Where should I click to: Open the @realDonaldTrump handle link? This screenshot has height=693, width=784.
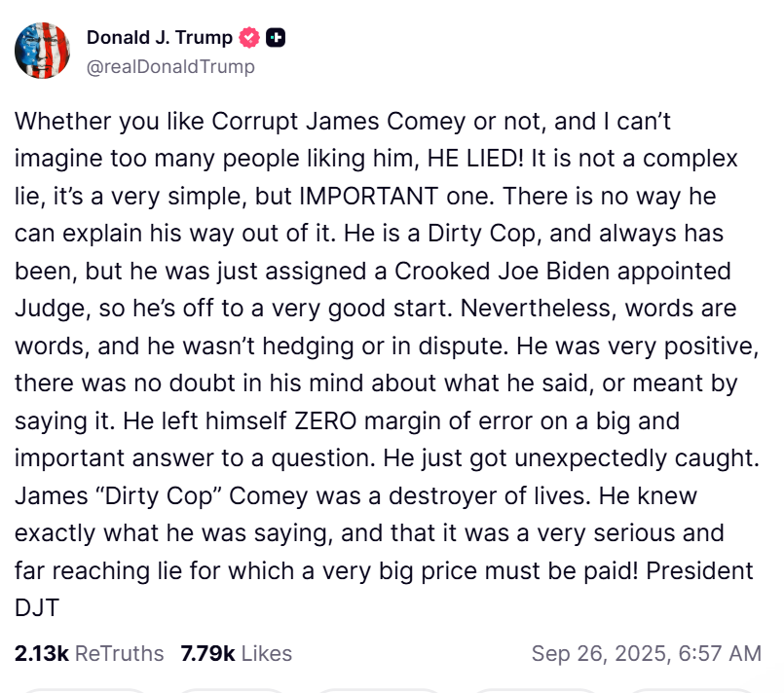[x=170, y=66]
